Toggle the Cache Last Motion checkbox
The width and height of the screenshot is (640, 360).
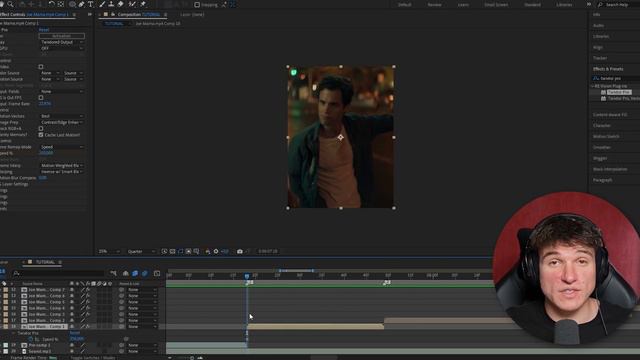tap(41, 135)
